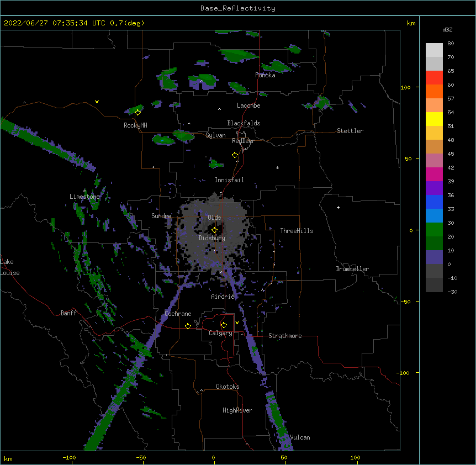The image size is (476, 465).
Task: Click the Airdrie city label
Action: (223, 297)
